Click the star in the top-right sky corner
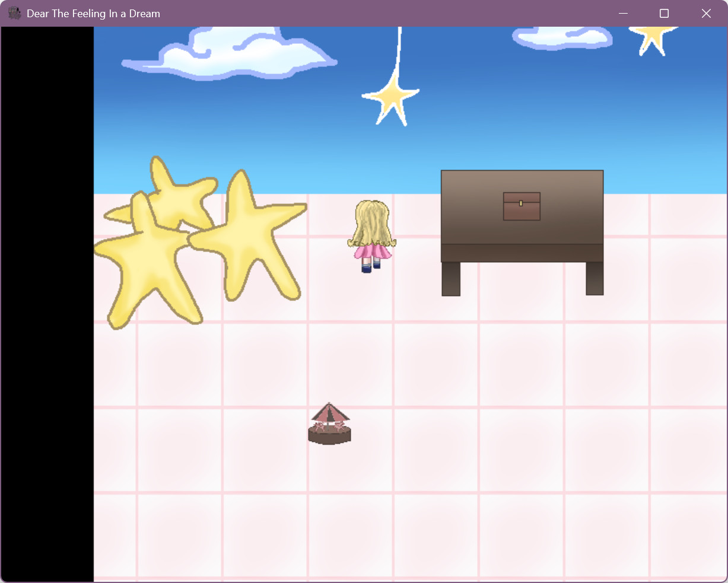This screenshot has height=583, width=728. coord(653,37)
